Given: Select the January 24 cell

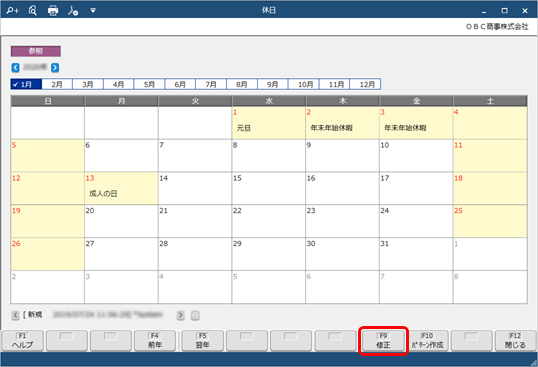Looking at the screenshot, I should (416, 221).
